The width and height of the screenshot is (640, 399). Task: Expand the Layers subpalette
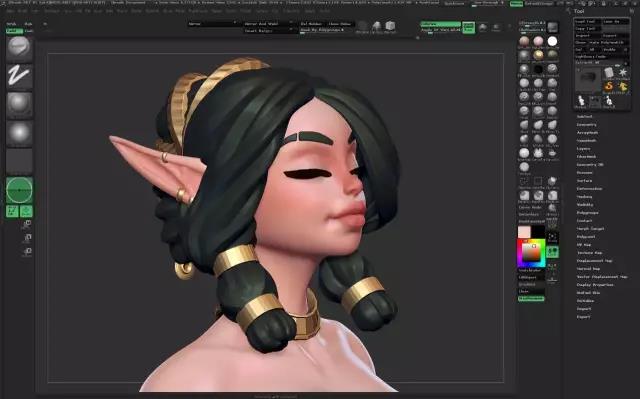tap(583, 149)
